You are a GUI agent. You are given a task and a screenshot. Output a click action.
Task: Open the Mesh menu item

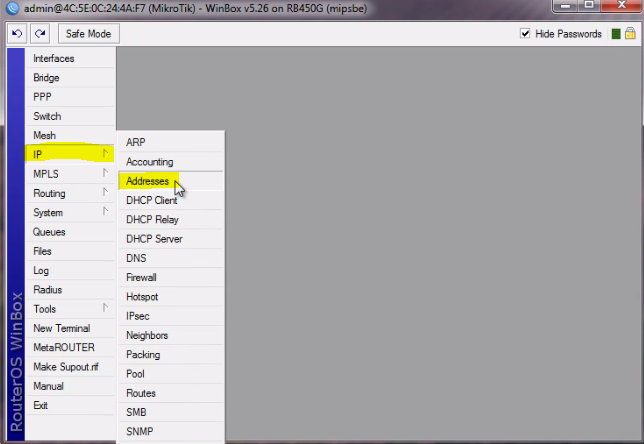[70, 136]
